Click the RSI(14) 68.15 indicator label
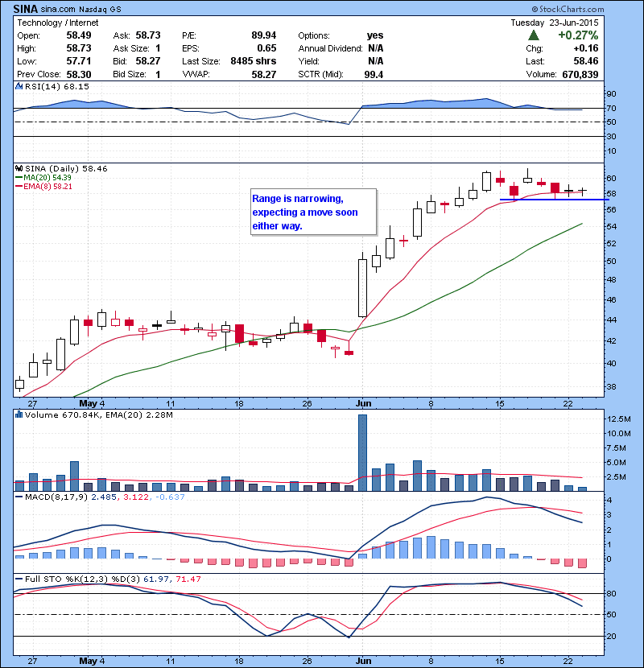 [57, 86]
